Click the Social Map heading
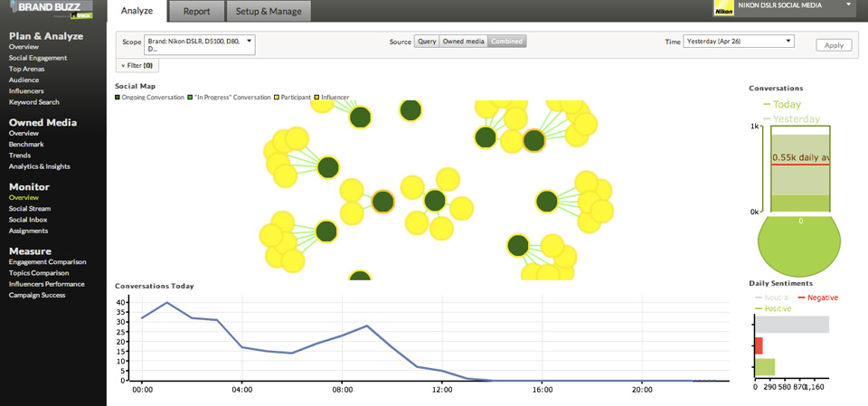This screenshot has width=868, height=406. click(x=135, y=86)
